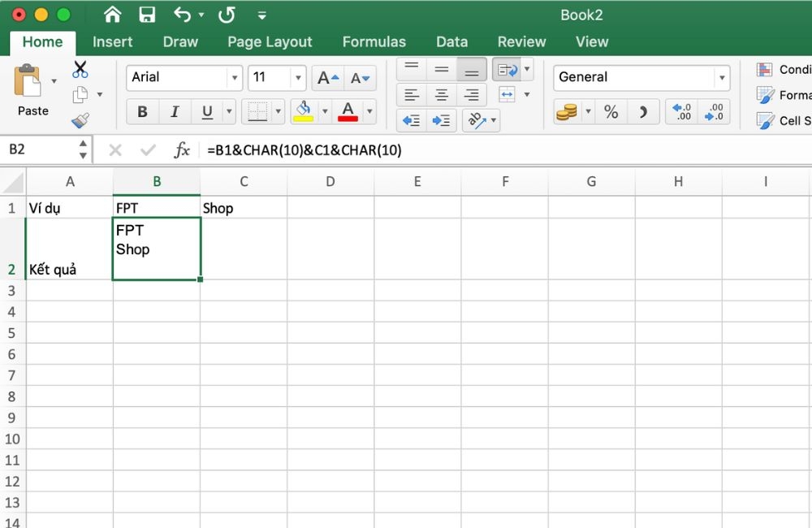812x528 pixels.
Task: Open the Copy options arrow
Action: point(100,95)
